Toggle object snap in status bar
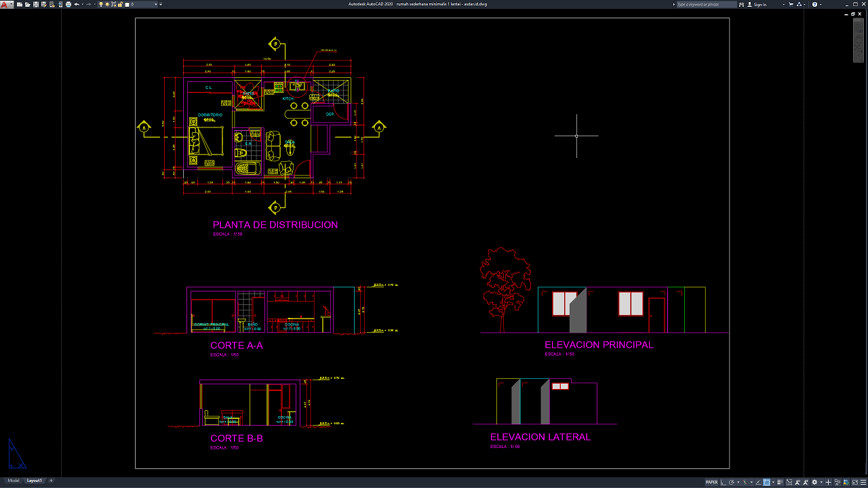 (766, 483)
